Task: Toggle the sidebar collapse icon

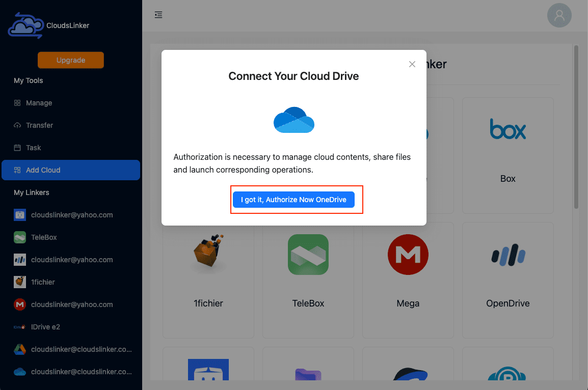Action: pyautogui.click(x=158, y=15)
